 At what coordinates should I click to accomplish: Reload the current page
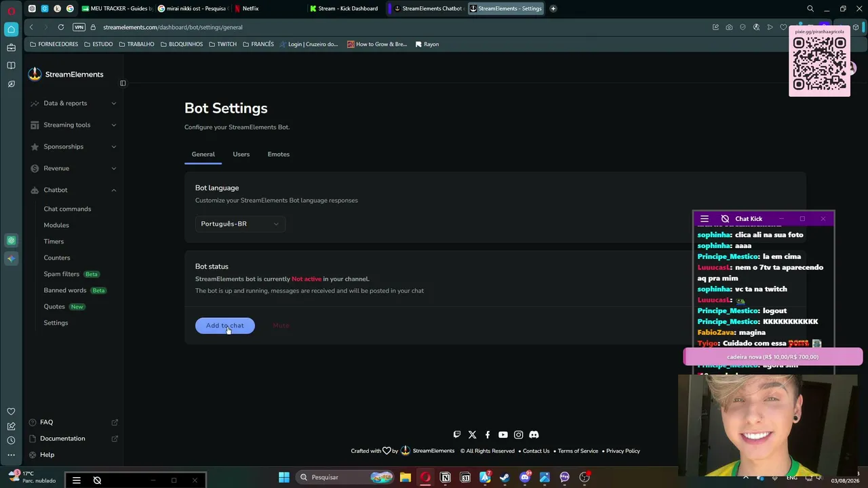[61, 27]
